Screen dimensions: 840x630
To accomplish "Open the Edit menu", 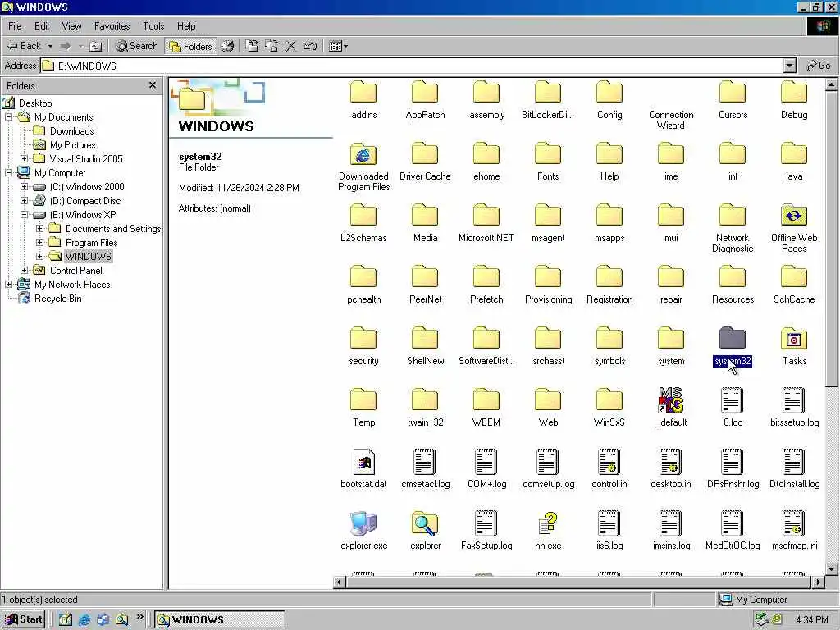I will coord(42,25).
